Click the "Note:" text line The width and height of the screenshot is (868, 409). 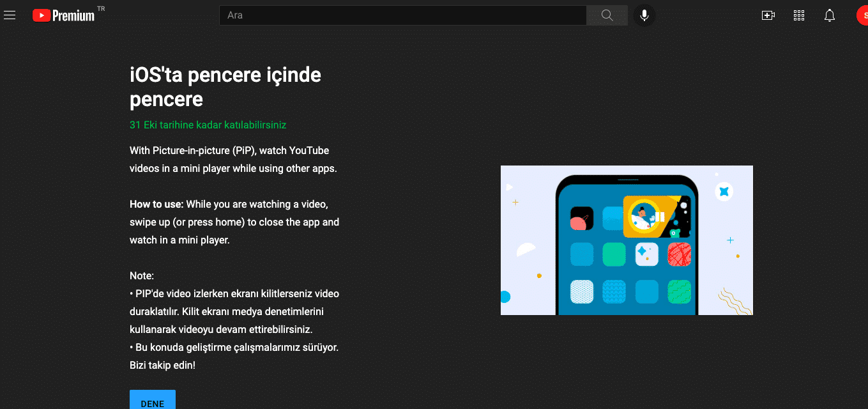(x=142, y=276)
